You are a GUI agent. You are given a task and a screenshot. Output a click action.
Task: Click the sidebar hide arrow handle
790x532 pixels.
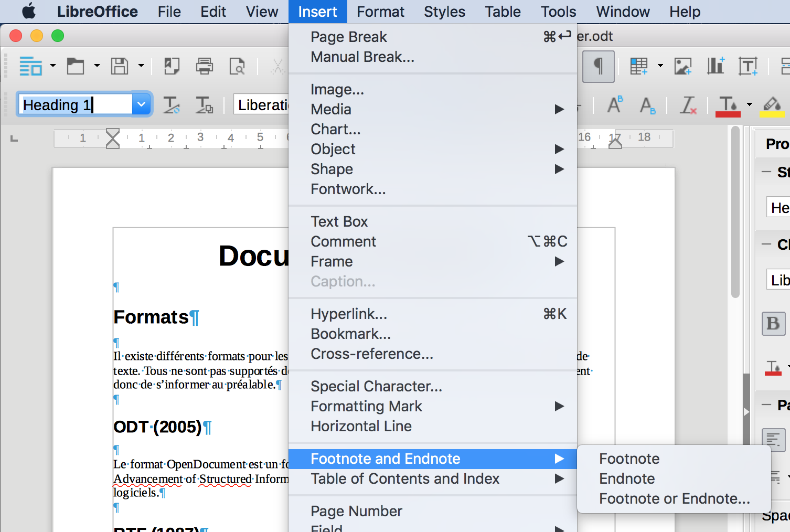(x=746, y=412)
